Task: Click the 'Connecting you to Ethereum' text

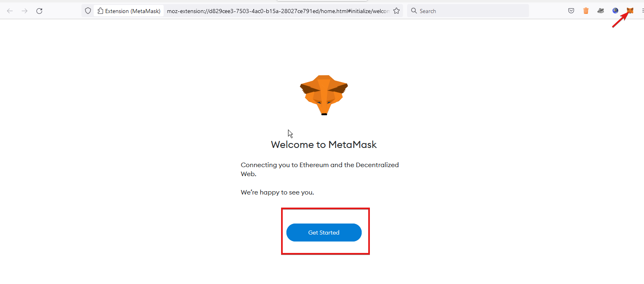Action: (x=320, y=169)
